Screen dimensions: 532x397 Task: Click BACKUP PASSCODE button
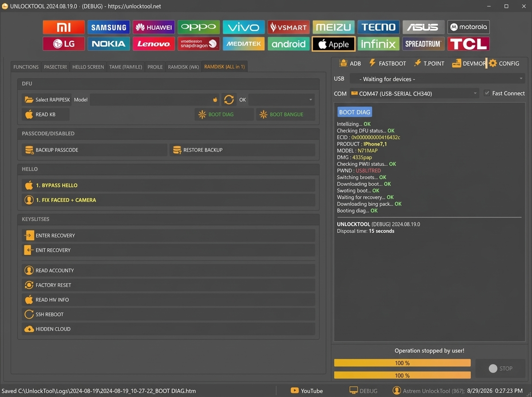click(x=94, y=150)
